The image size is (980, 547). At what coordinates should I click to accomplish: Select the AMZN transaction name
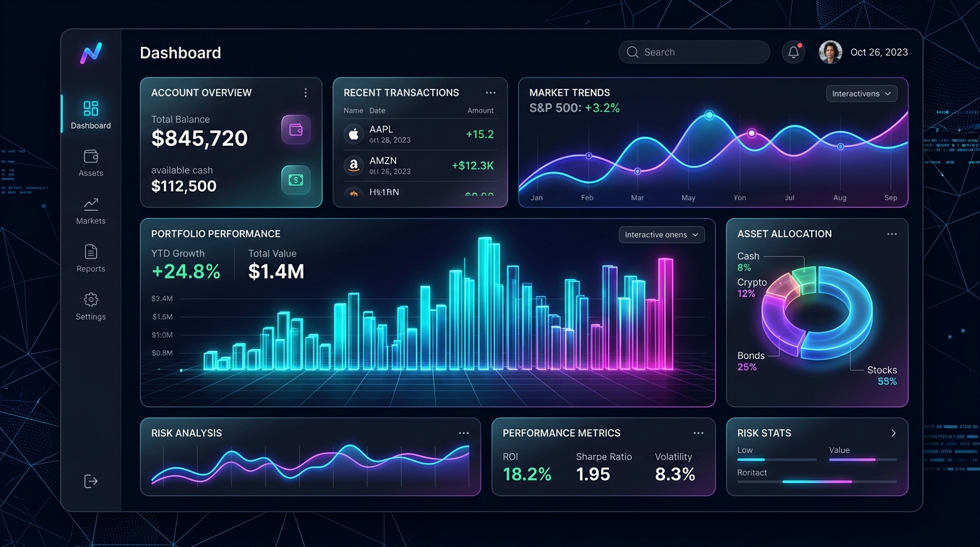click(x=383, y=161)
